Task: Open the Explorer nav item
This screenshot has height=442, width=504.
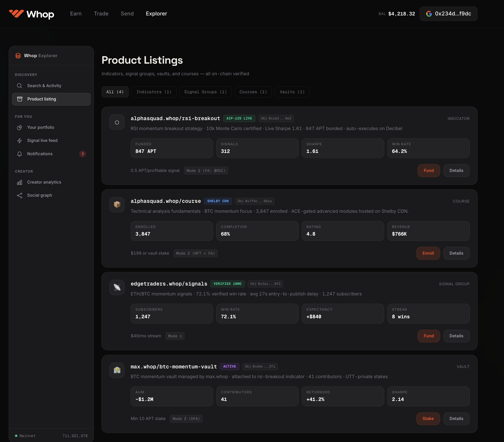Action: [156, 14]
